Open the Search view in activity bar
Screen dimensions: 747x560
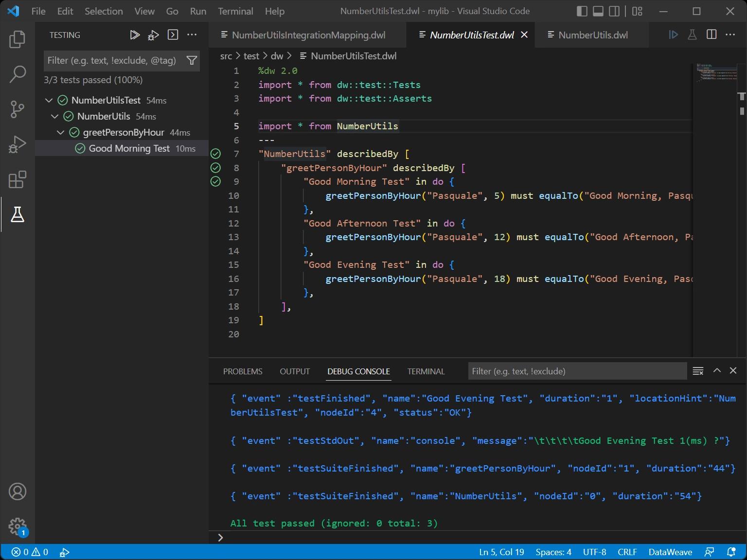pos(18,74)
